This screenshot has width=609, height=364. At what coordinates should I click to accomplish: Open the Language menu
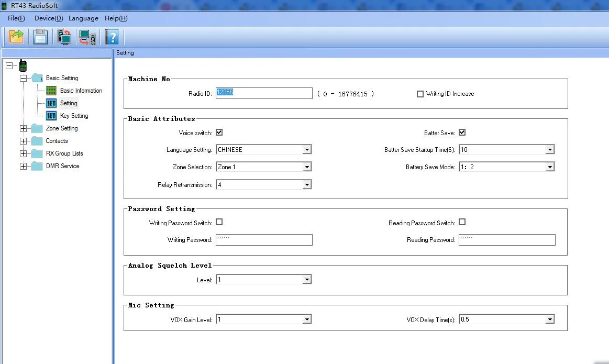pos(83,18)
